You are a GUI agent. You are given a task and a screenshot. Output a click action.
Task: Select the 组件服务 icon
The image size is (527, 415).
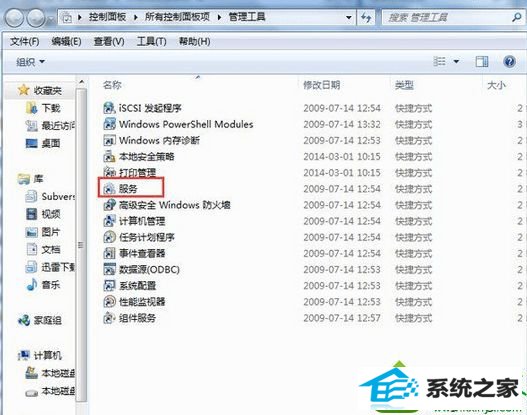pyautogui.click(x=109, y=318)
